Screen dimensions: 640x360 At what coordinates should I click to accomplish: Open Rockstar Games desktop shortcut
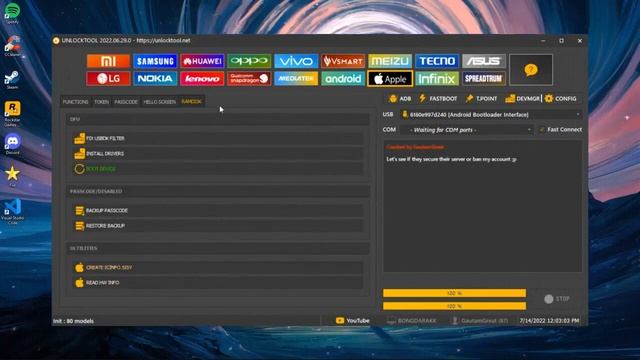click(12, 114)
